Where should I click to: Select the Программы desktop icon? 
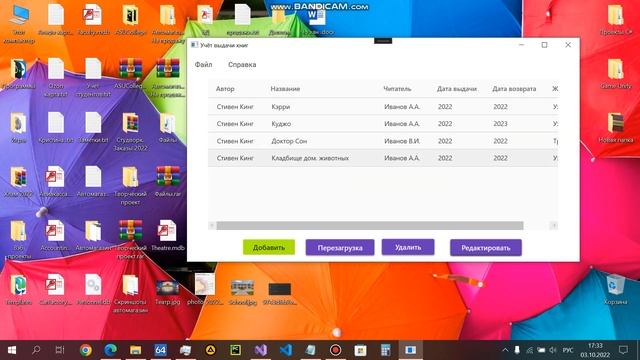[x=18, y=73]
